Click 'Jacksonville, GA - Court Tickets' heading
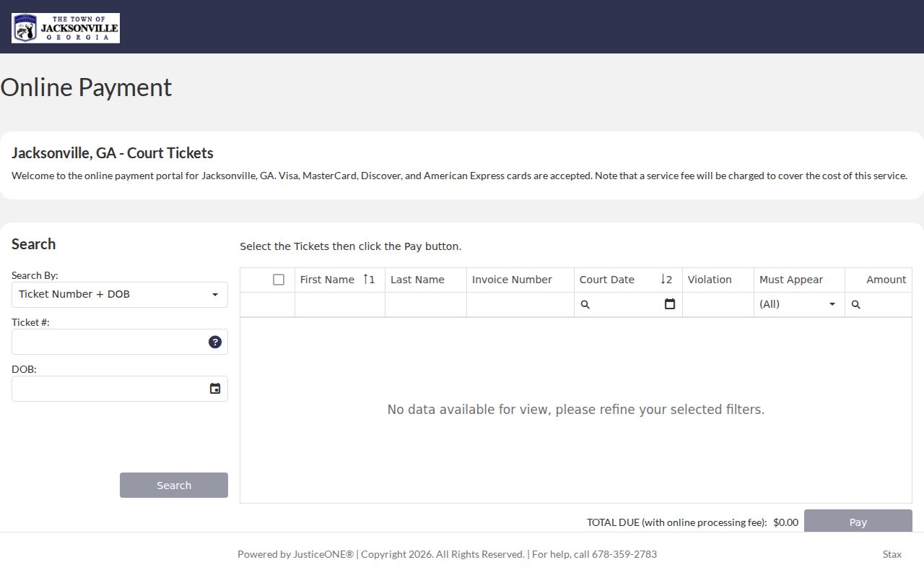Viewport: 924px width, 578px height. coord(113,153)
